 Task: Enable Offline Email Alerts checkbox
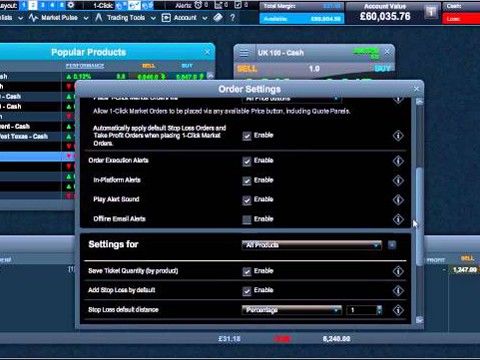[x=247, y=219]
